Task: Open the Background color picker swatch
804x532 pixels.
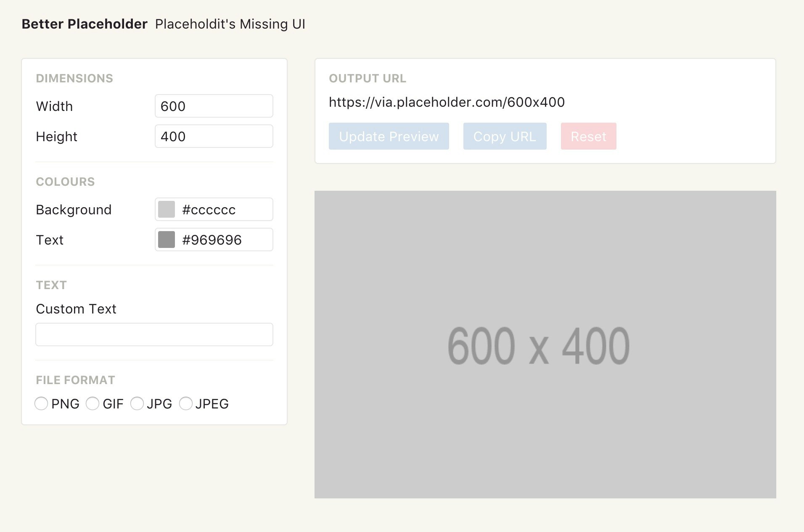Action: click(x=166, y=209)
